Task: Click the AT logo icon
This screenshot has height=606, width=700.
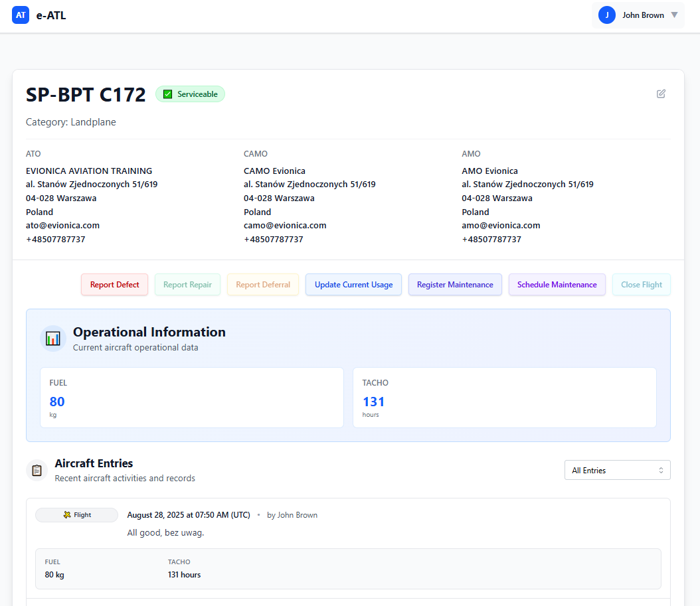Action: coord(21,15)
